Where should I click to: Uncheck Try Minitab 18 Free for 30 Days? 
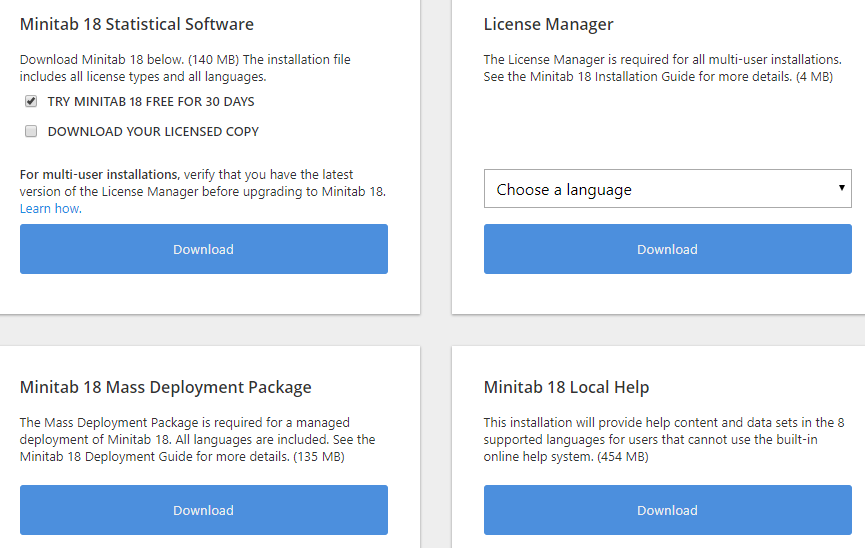(x=31, y=101)
